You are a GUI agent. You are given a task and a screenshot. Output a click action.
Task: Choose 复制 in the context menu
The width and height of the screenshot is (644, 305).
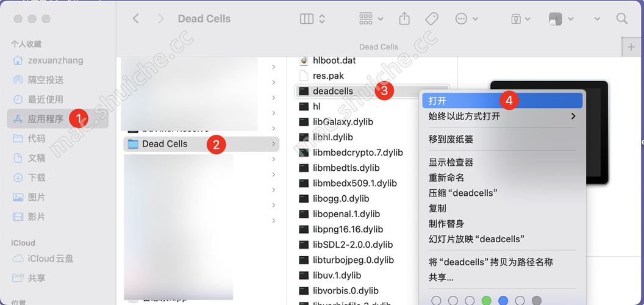click(x=502, y=209)
